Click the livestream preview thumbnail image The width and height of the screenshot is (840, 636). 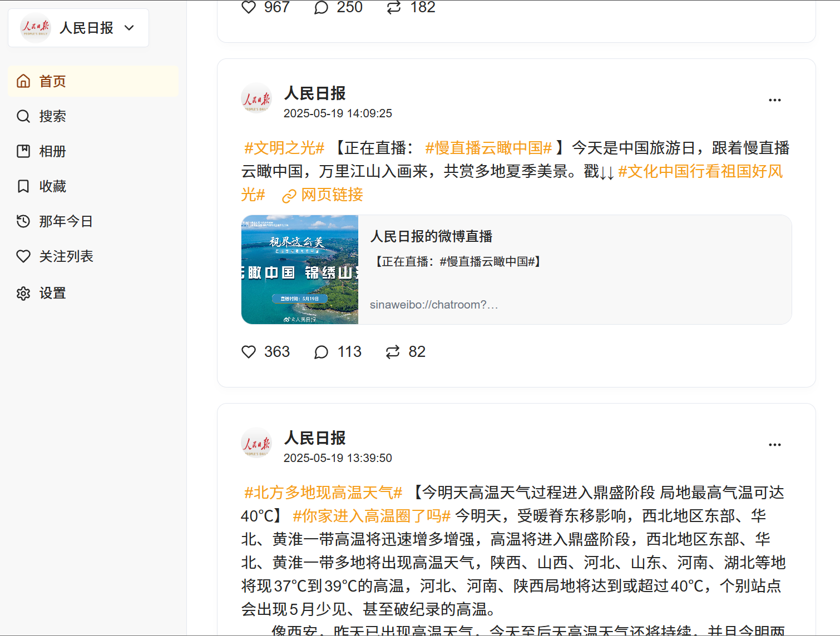pos(300,270)
